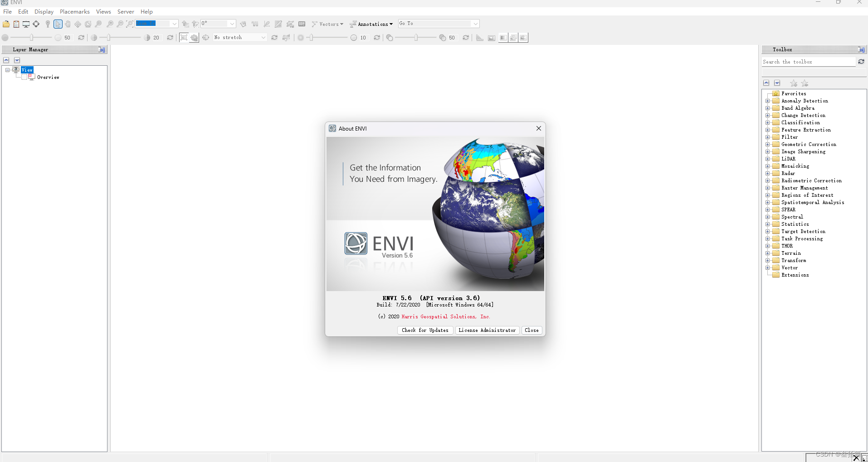The height and width of the screenshot is (462, 868).
Task: Reset the sharpen value of 10
Action: pos(377,38)
